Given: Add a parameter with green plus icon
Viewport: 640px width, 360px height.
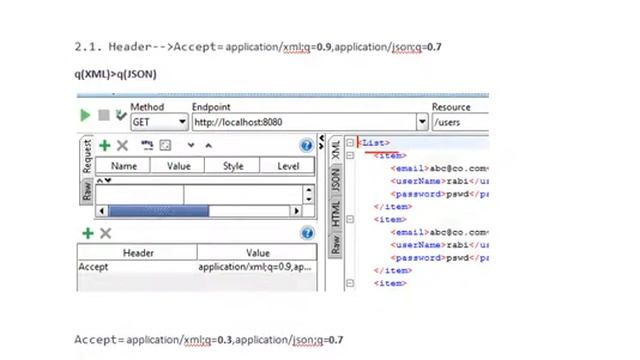Looking at the screenshot, I should pyautogui.click(x=105, y=145).
